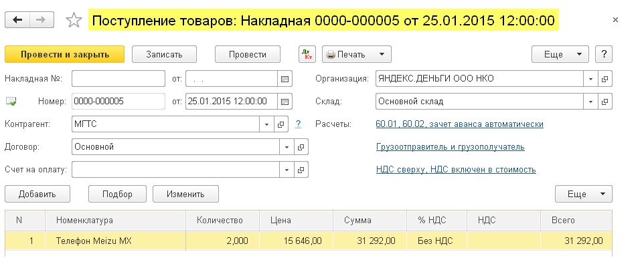Open the Договор Основной record
The height and width of the screenshot is (266, 644).
301,147
